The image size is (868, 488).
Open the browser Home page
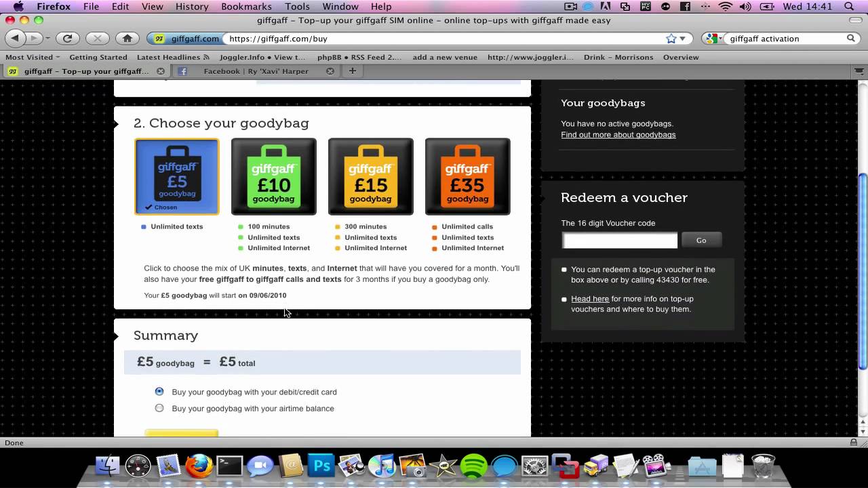point(127,38)
